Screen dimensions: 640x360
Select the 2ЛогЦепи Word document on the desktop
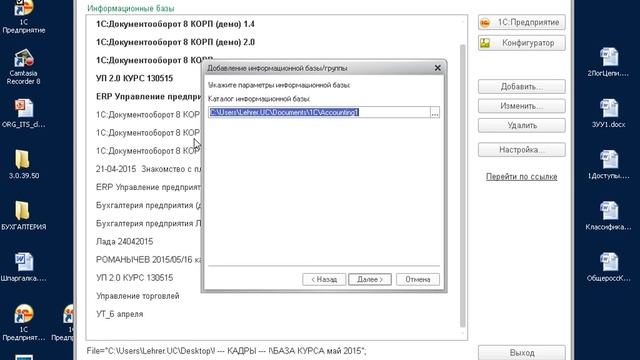pyautogui.click(x=608, y=62)
